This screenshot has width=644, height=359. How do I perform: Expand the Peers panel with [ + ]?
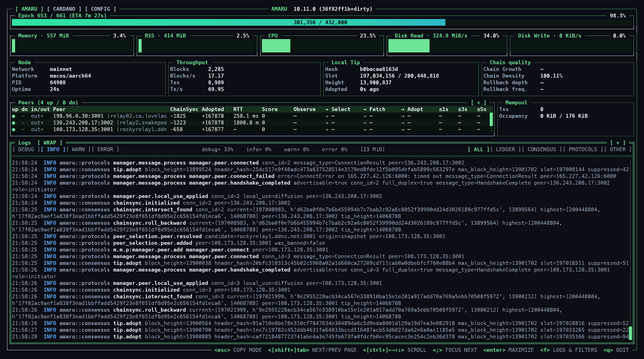click(478, 103)
